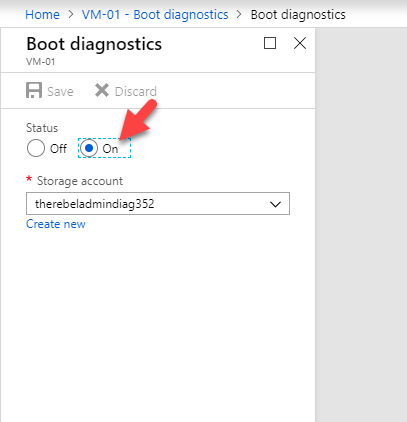Close the Boot diagnostics blade
Screen dimensions: 407x422
point(300,43)
